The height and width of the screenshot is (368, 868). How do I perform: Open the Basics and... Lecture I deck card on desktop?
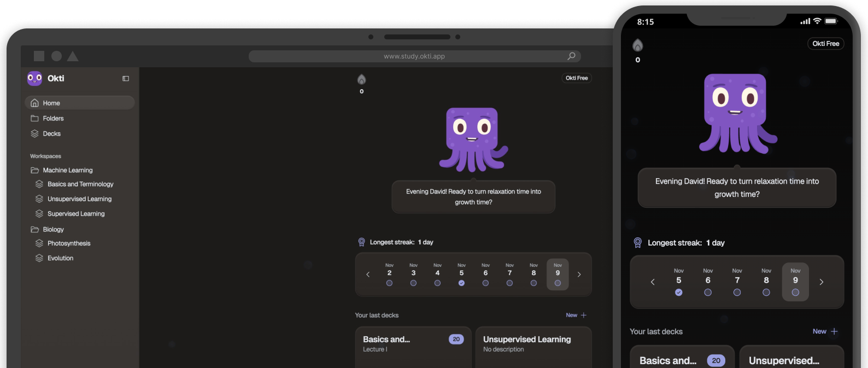(x=413, y=347)
